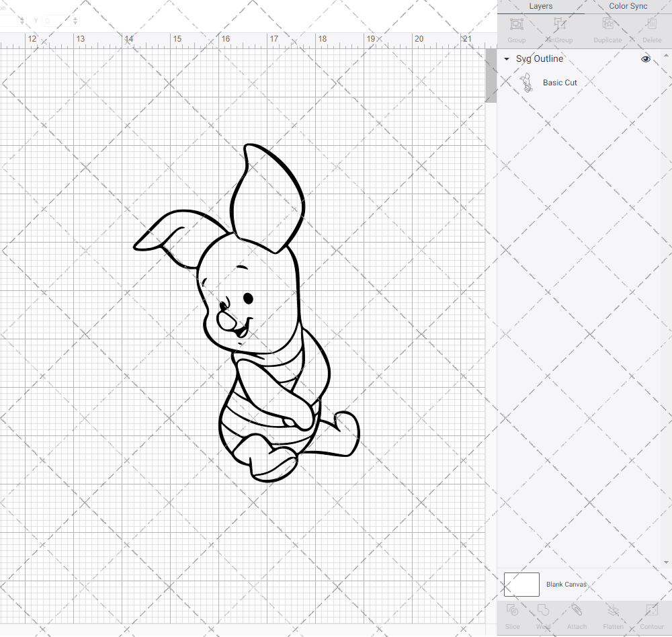Click the Weld tool icon
The width and height of the screenshot is (672, 637).
click(543, 610)
